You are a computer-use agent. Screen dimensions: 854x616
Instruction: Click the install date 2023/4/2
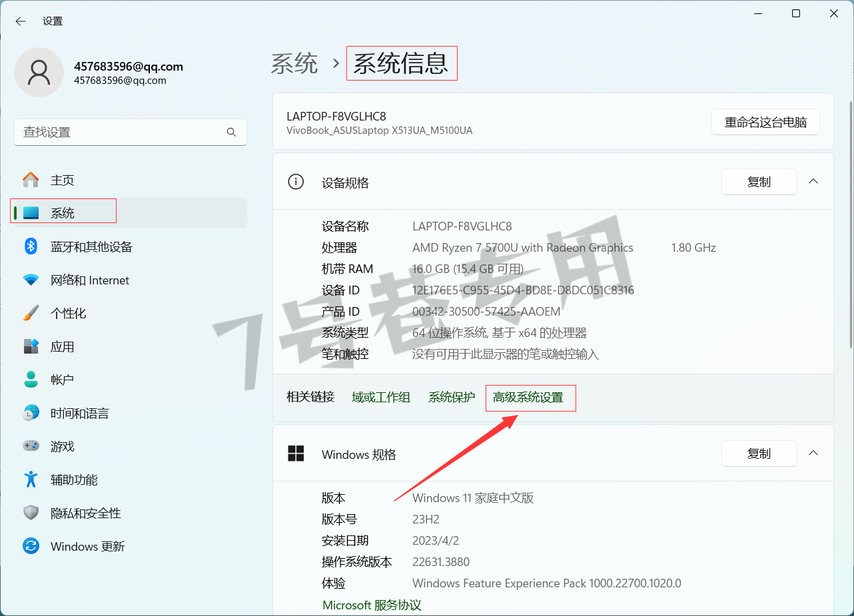pos(436,541)
